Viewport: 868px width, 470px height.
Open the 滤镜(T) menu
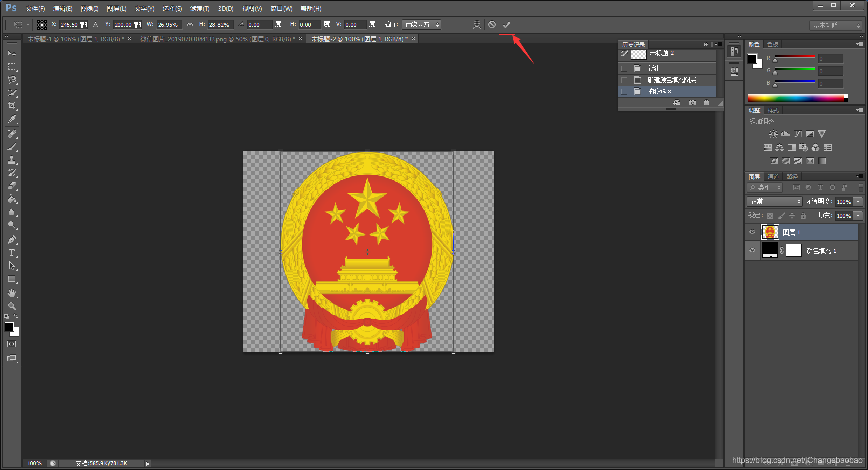[x=200, y=9]
